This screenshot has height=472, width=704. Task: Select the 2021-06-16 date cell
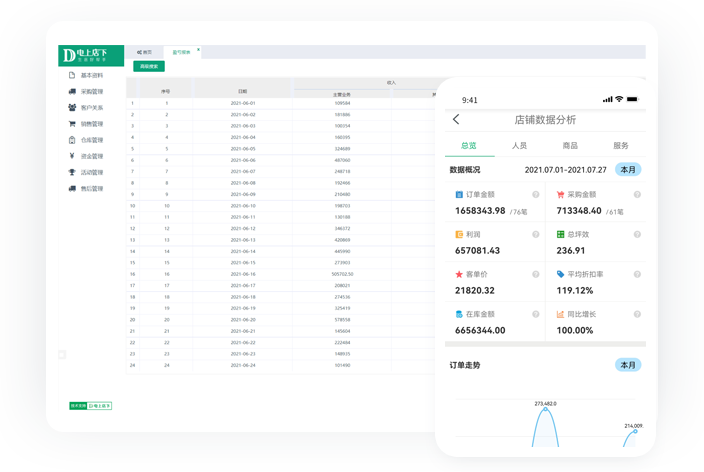(243, 274)
